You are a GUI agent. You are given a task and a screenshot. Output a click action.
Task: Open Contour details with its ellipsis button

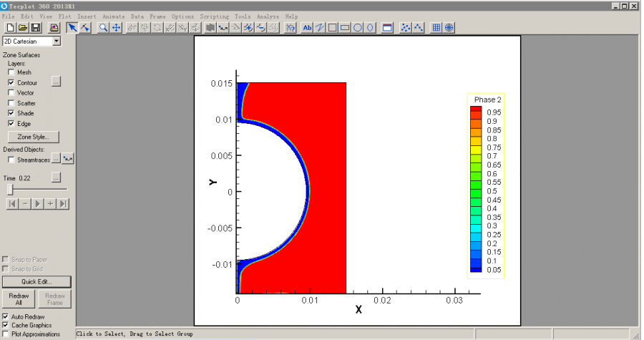[x=57, y=82]
